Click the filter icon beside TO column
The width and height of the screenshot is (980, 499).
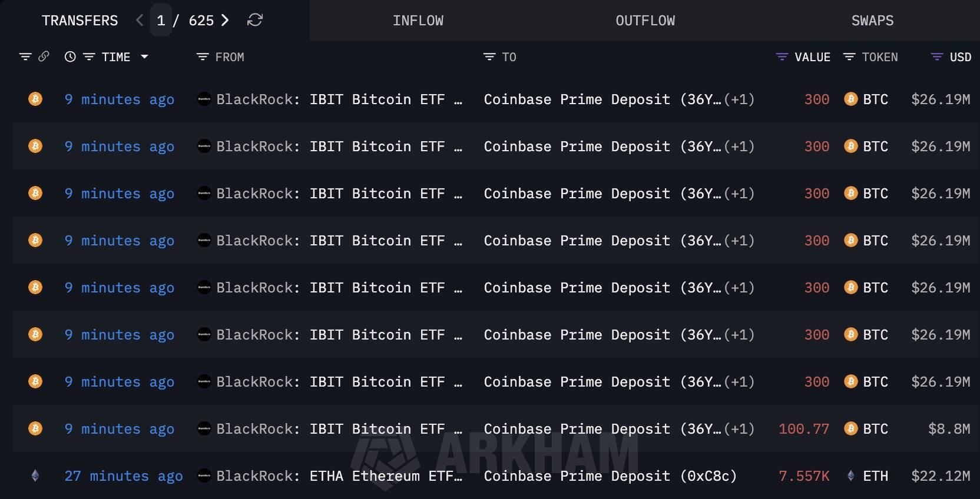489,56
